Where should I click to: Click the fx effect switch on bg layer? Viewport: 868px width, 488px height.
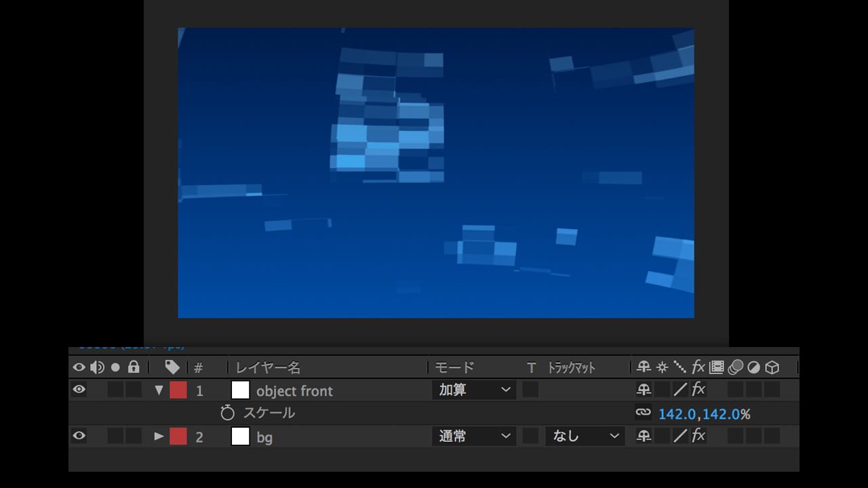698,436
